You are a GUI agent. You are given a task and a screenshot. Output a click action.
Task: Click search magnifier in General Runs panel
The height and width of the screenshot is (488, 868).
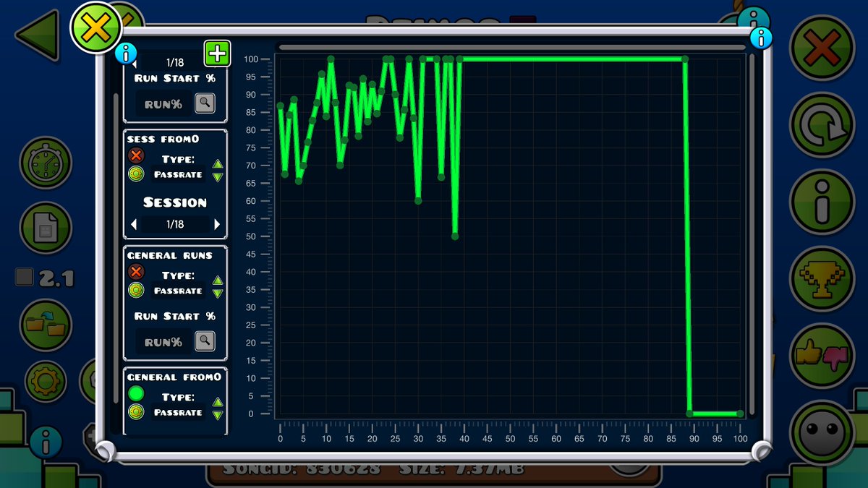coord(205,341)
